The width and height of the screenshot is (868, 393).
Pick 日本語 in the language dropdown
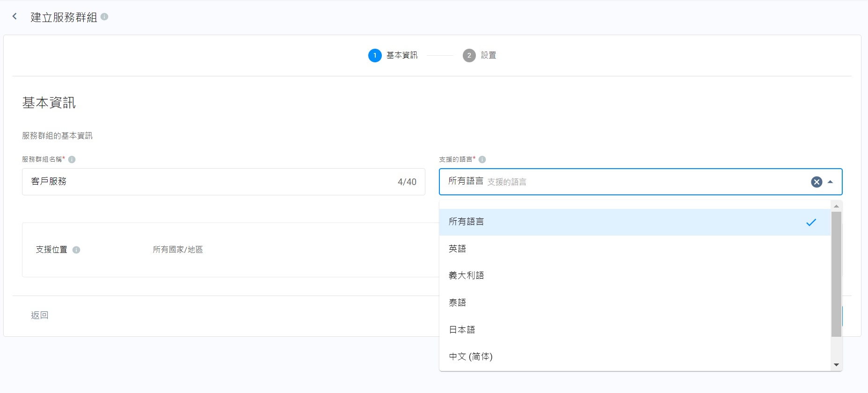[462, 330]
